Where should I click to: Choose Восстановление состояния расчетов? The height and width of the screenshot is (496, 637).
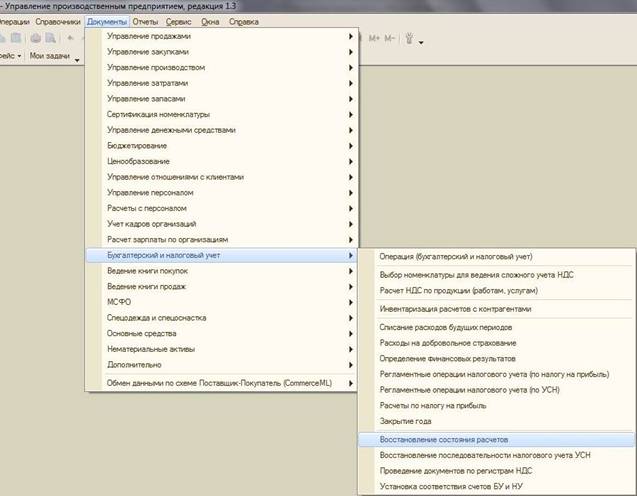pyautogui.click(x=497, y=440)
